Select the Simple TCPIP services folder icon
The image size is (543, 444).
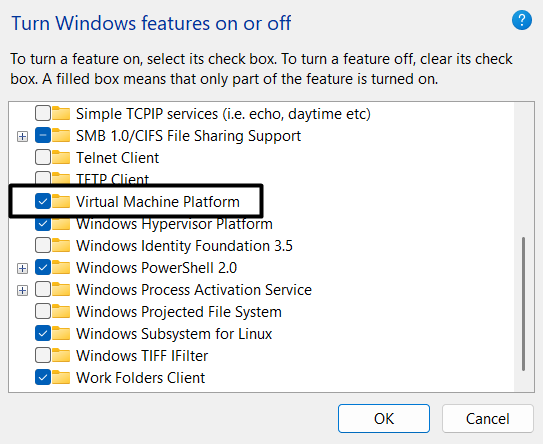click(61, 114)
